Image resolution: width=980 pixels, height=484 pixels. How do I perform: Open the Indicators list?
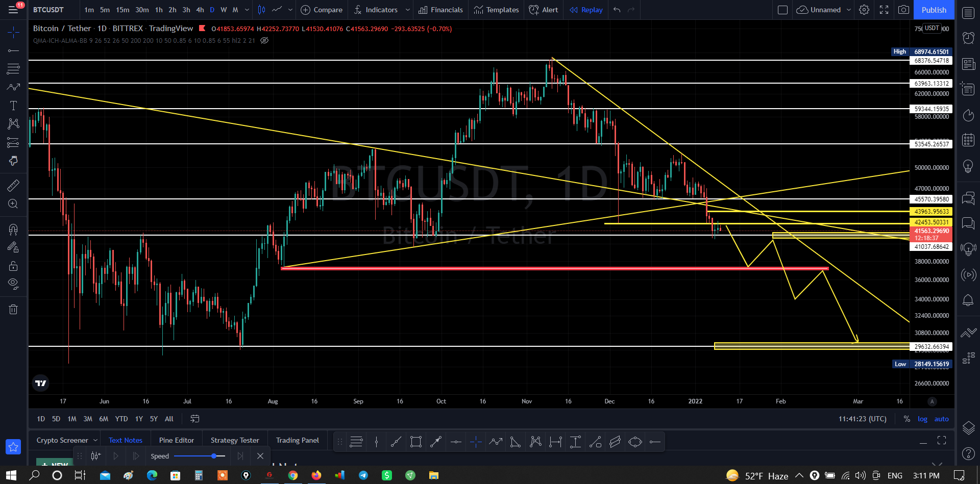376,10
